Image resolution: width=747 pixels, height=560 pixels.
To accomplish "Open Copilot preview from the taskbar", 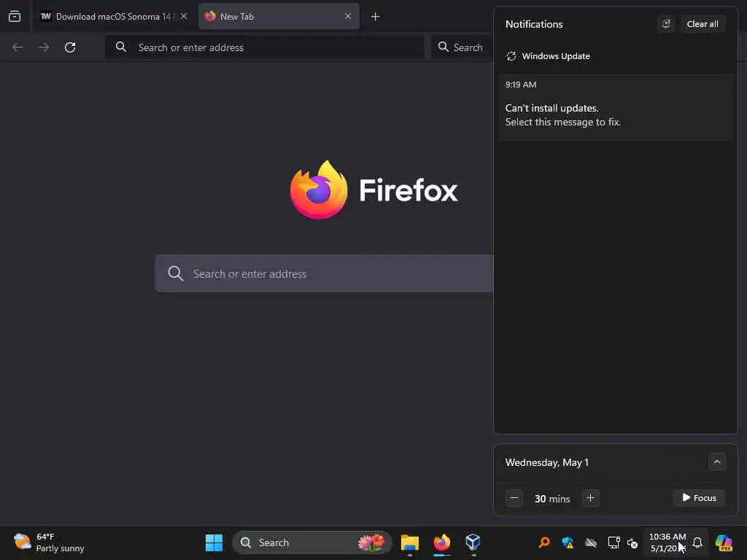I will click(x=724, y=542).
